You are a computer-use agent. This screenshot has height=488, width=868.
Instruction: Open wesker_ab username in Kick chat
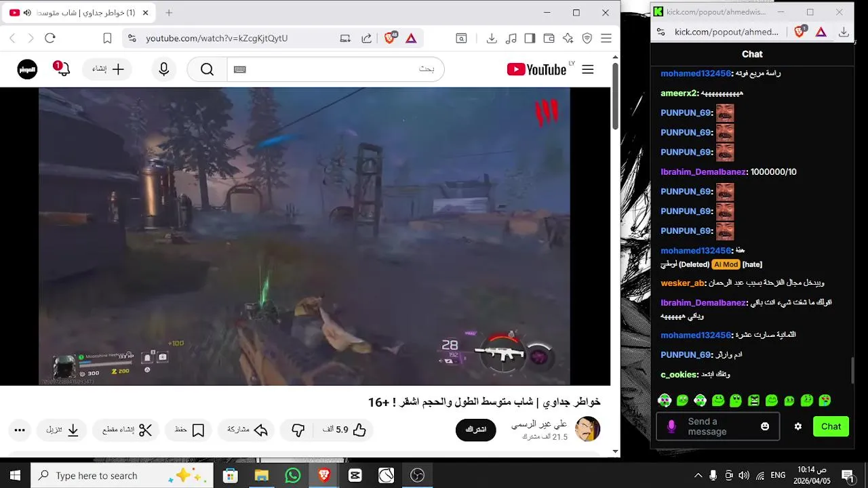coord(683,283)
